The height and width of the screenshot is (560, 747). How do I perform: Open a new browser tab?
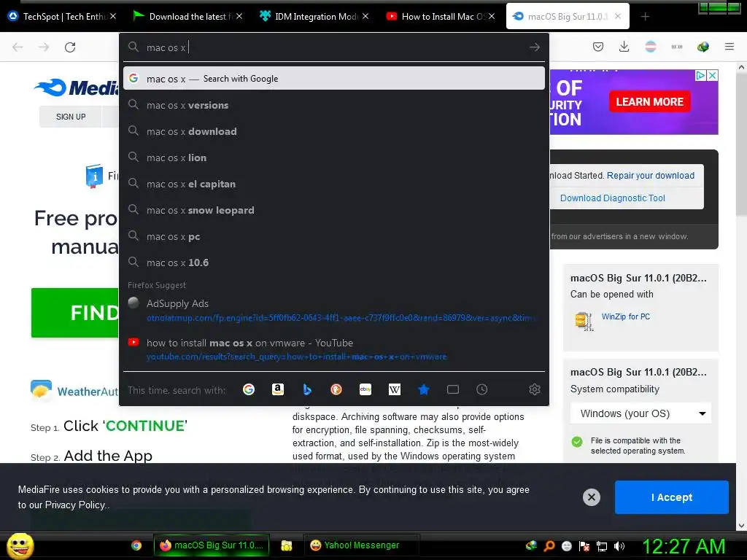(645, 17)
